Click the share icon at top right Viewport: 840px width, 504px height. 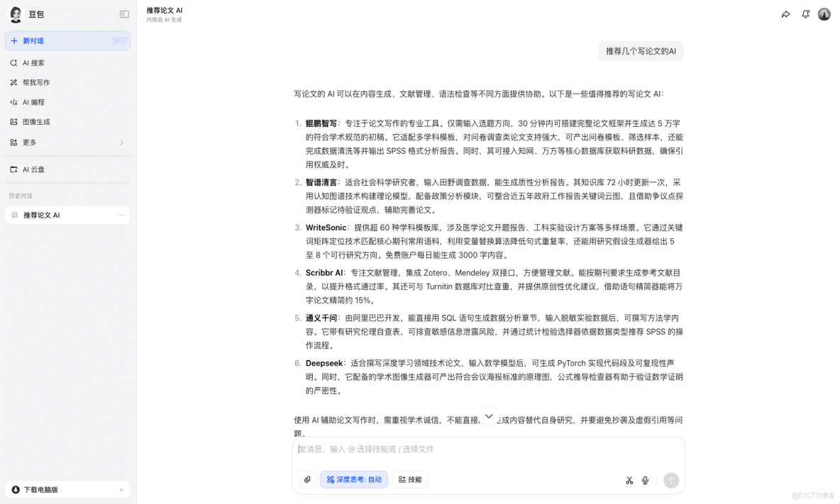[785, 13]
